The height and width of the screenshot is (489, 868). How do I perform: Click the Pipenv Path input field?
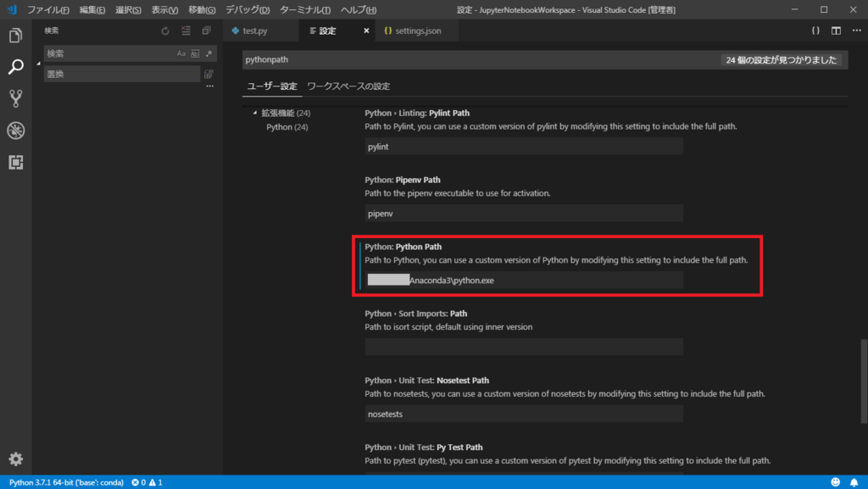point(524,214)
